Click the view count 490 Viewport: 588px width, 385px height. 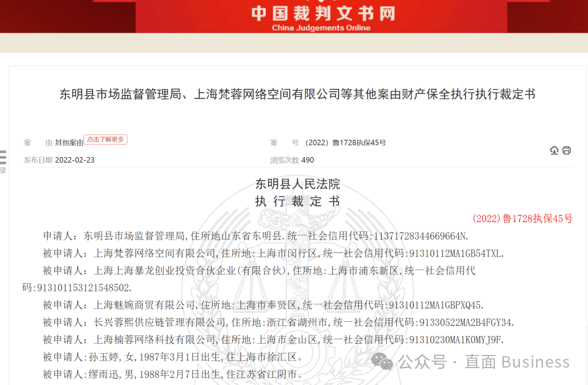click(308, 160)
